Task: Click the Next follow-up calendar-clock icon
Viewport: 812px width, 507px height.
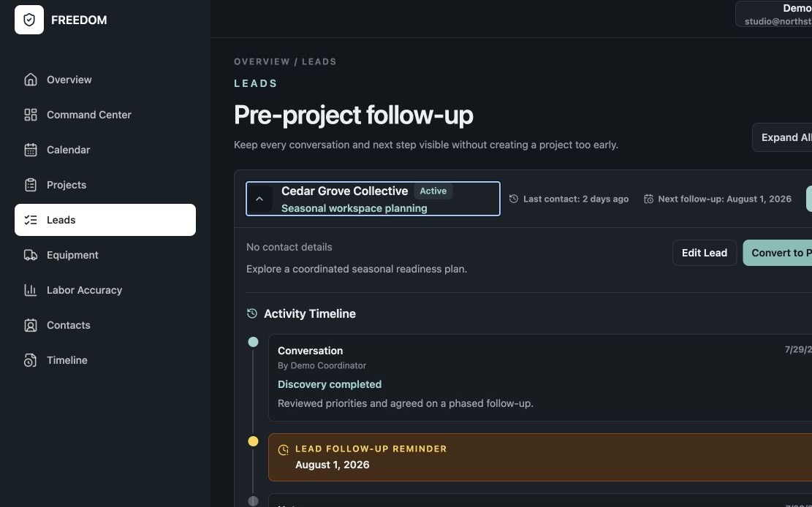Action: coord(648,199)
